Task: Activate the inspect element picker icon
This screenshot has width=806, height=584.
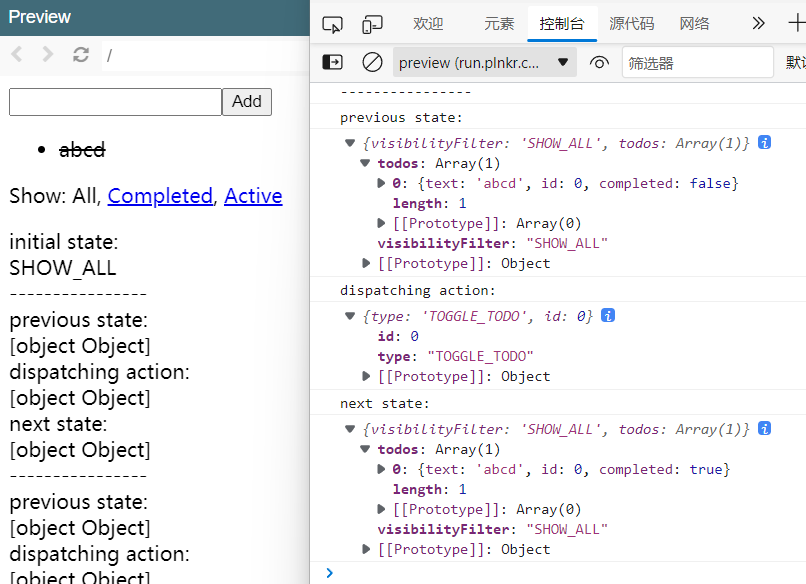Action: click(332, 24)
